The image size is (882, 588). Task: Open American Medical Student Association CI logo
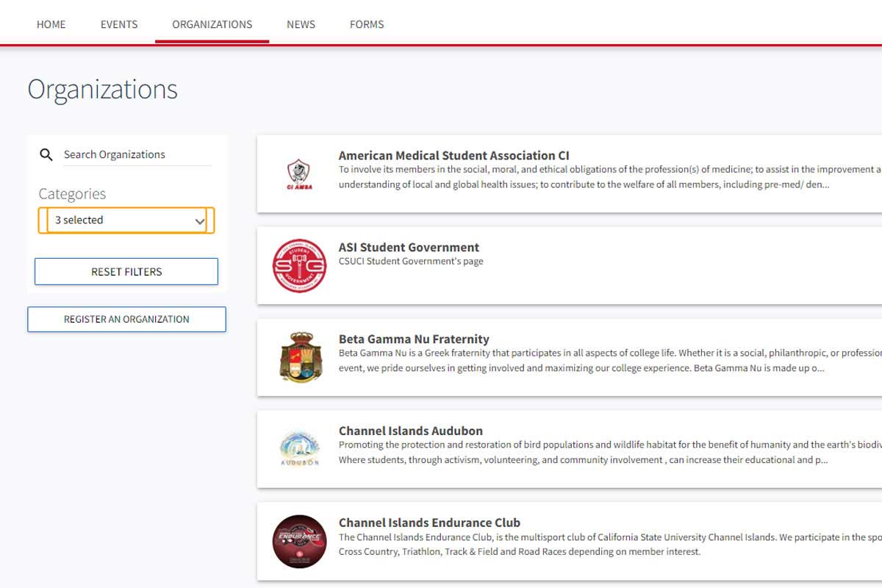point(298,174)
